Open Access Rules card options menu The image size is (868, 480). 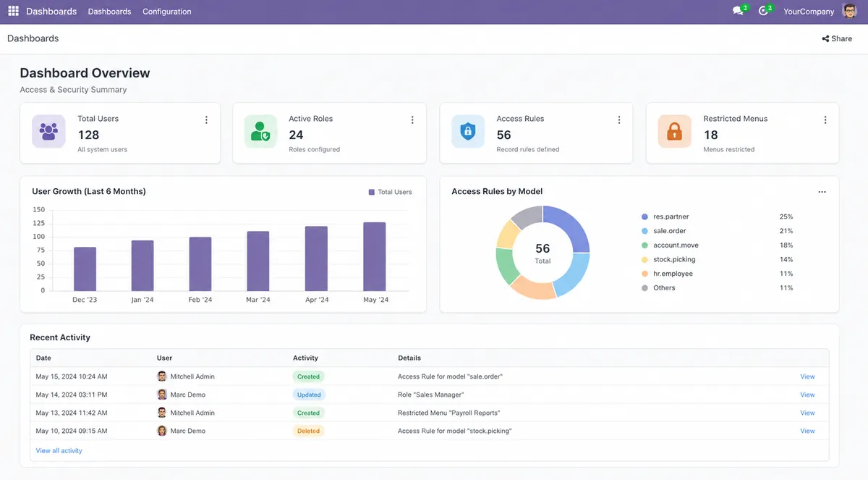[x=619, y=120]
